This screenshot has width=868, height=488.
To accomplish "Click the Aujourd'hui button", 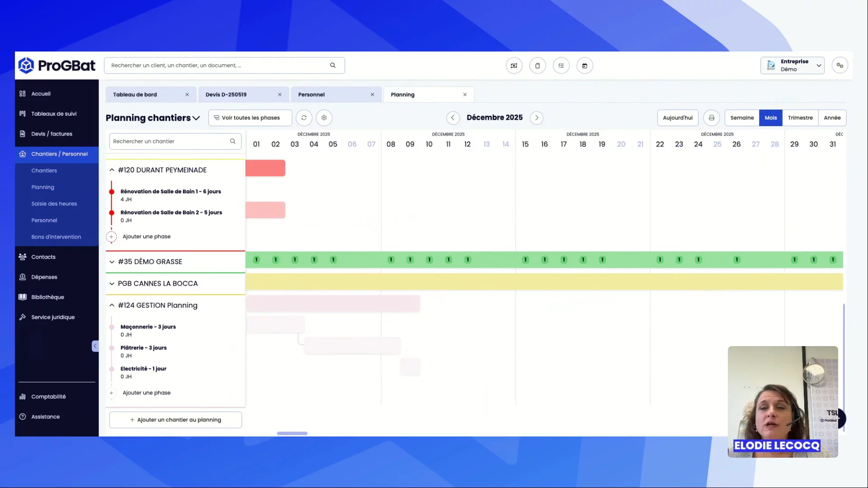I will (677, 118).
